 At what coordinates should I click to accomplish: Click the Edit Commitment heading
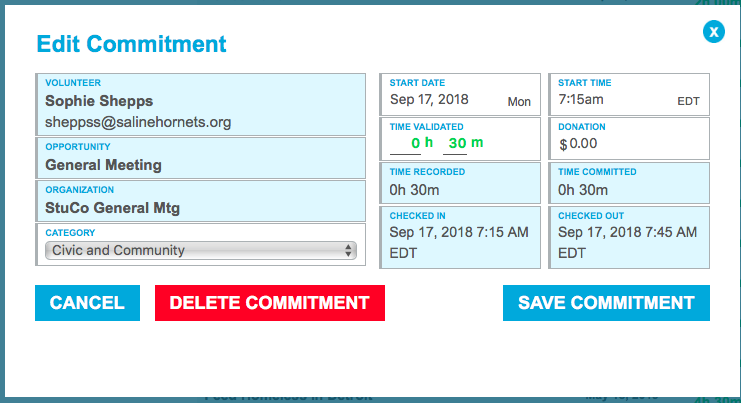pyautogui.click(x=131, y=44)
